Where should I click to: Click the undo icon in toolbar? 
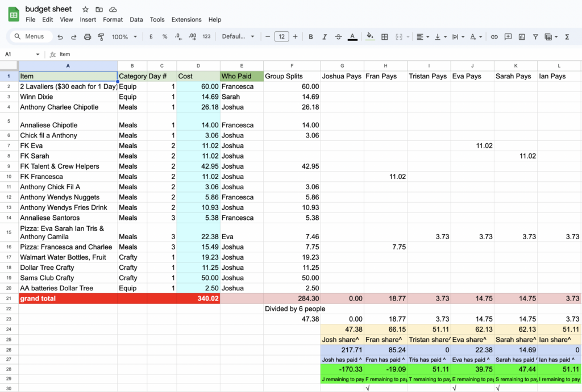coord(60,37)
